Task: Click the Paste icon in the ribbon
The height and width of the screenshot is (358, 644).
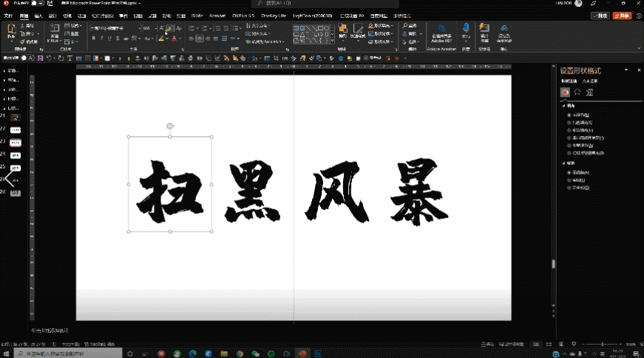Action: click(x=12, y=30)
